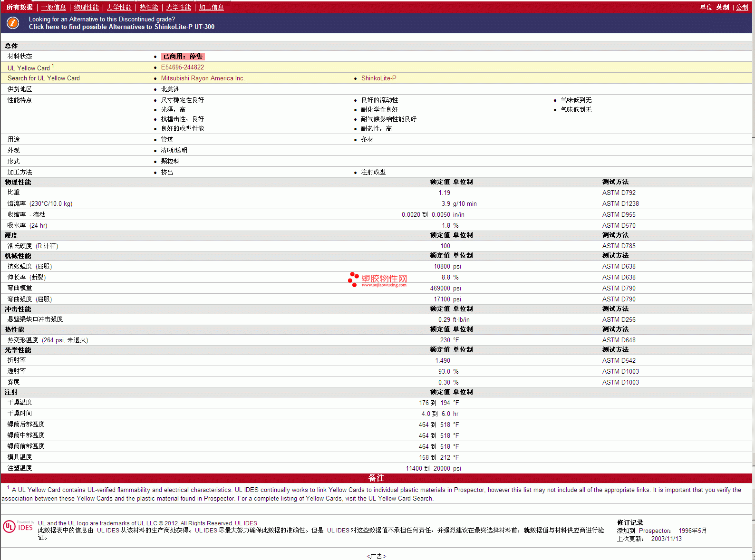755x560 pixels.
Task: Click the orange info icon in the banner
Action: tap(13, 23)
